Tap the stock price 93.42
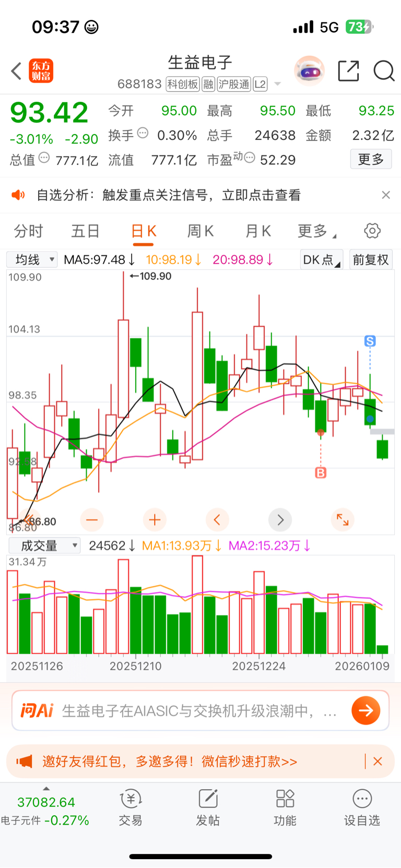Viewport: 401px width, 868px height. coord(49,112)
